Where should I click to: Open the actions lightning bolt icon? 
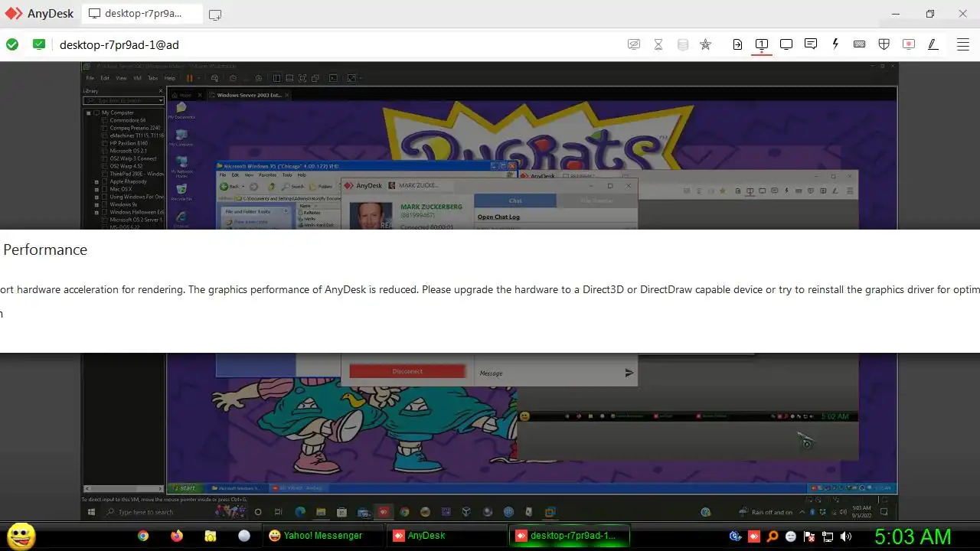point(835,44)
